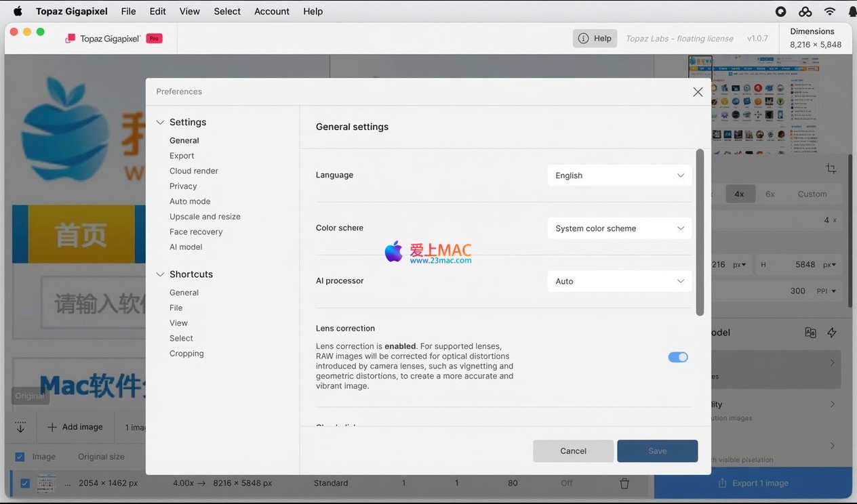Close the Preferences dialog with X
The height and width of the screenshot is (504, 857).
coord(698,92)
